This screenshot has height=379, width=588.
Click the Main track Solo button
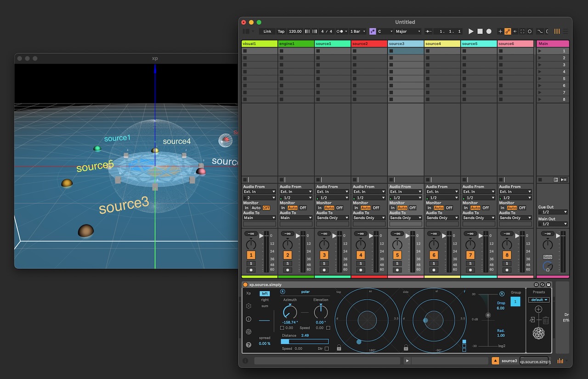pyautogui.click(x=548, y=257)
